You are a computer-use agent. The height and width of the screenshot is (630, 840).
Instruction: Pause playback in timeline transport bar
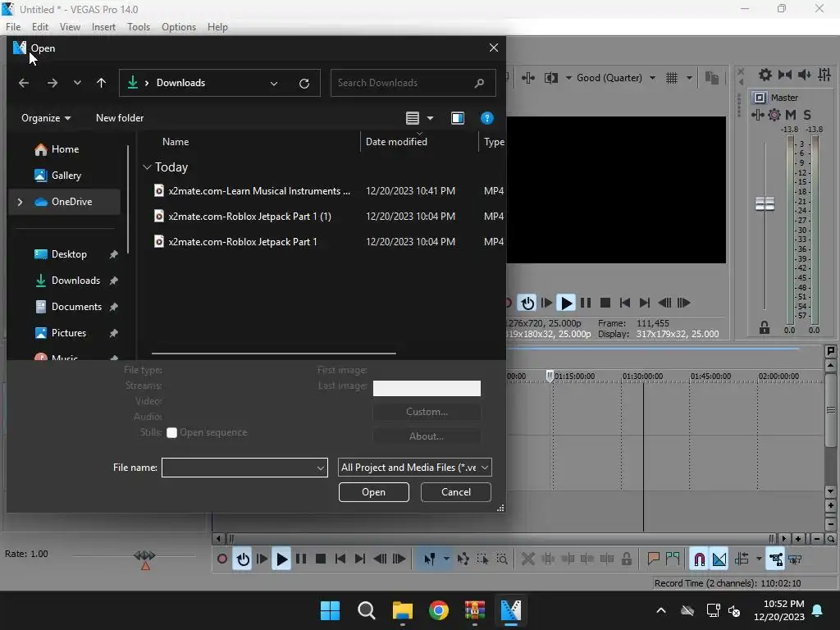click(x=301, y=559)
